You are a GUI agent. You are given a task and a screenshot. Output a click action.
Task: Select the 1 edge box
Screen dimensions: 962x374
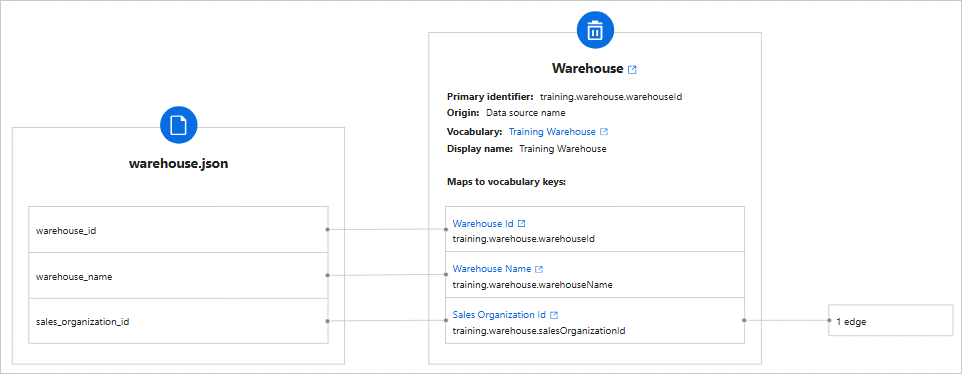coord(890,320)
